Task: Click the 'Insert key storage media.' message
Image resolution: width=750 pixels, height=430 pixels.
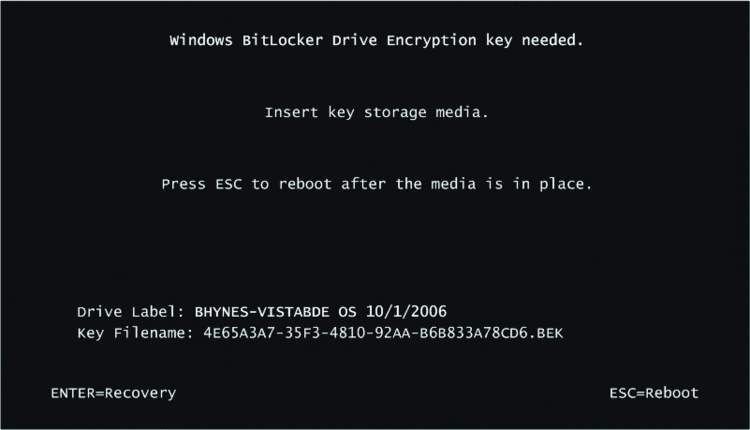Action: point(376,112)
